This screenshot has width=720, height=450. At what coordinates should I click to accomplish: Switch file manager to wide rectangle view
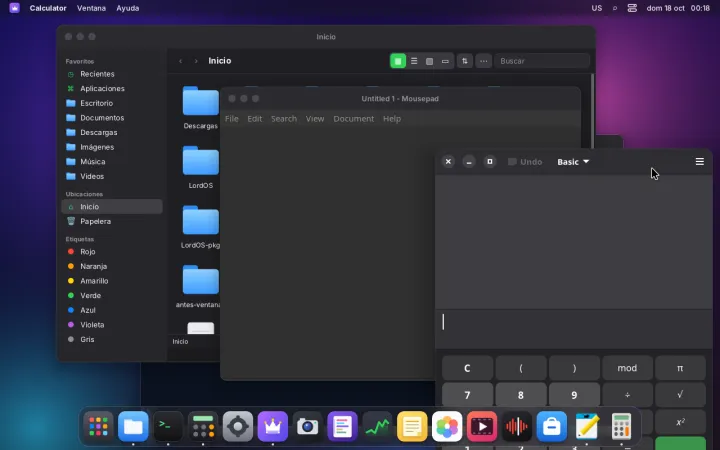pos(445,61)
